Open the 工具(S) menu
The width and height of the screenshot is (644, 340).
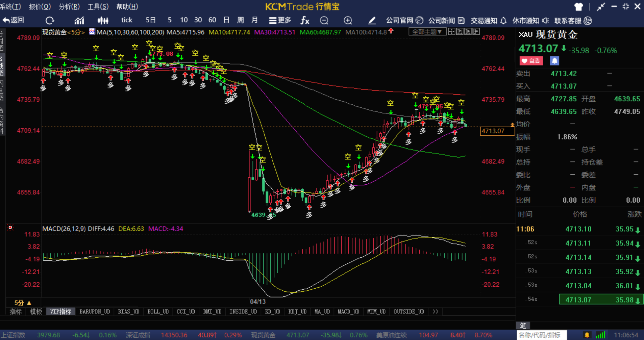click(98, 7)
